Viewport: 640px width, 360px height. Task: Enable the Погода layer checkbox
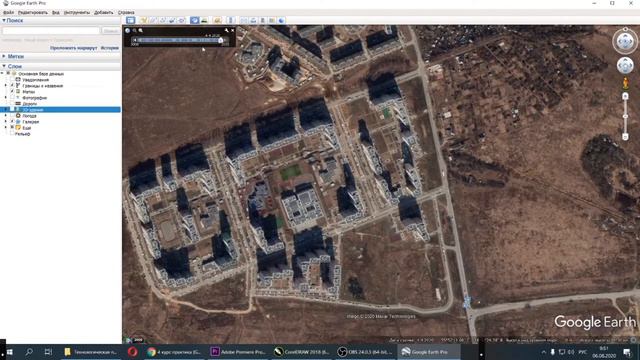12,116
